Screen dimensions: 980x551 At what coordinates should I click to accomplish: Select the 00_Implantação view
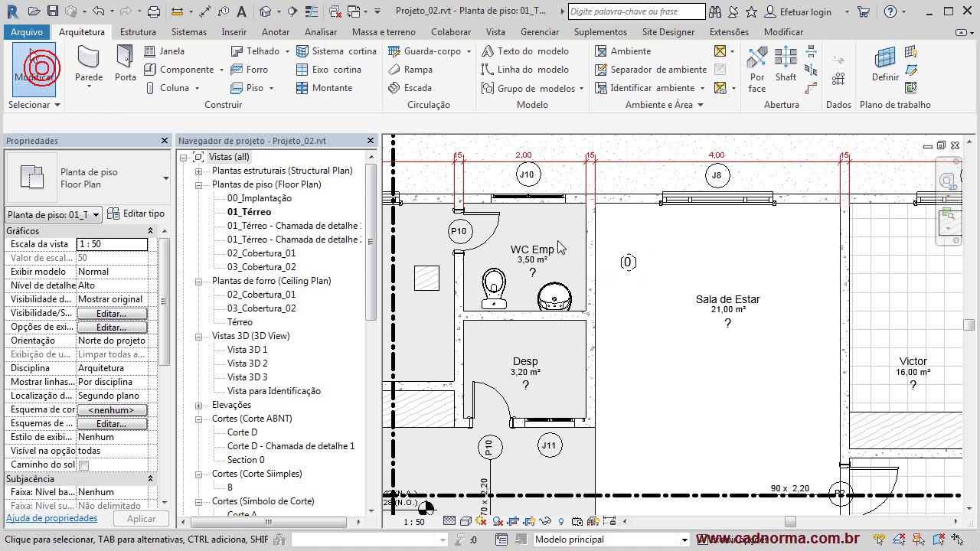point(259,198)
